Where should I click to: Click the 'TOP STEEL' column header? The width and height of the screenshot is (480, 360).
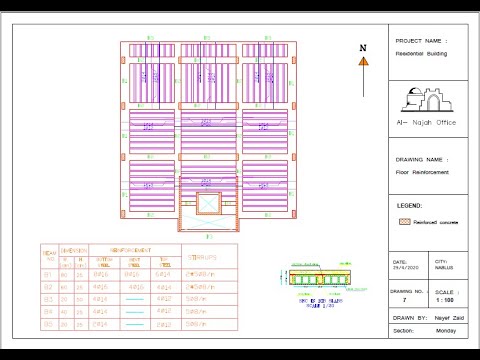click(165, 262)
